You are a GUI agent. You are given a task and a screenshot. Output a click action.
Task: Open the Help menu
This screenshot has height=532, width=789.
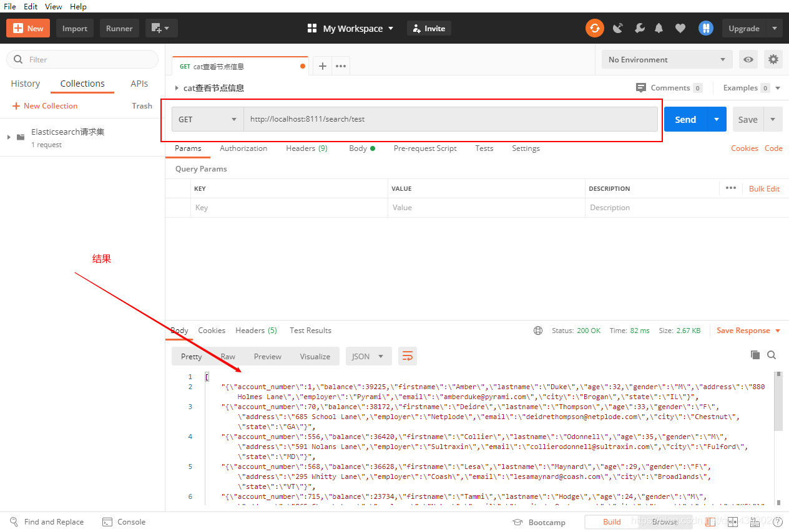[79, 6]
